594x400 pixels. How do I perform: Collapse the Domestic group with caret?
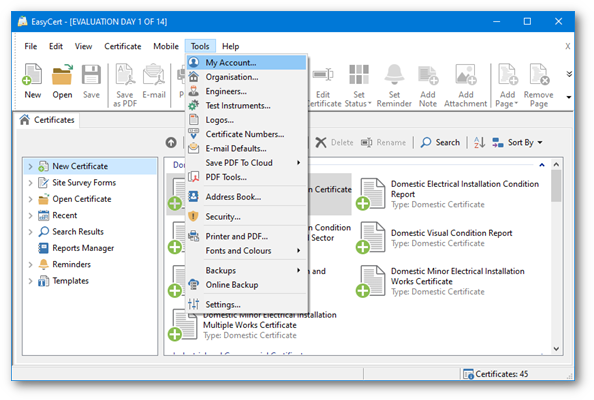542,165
